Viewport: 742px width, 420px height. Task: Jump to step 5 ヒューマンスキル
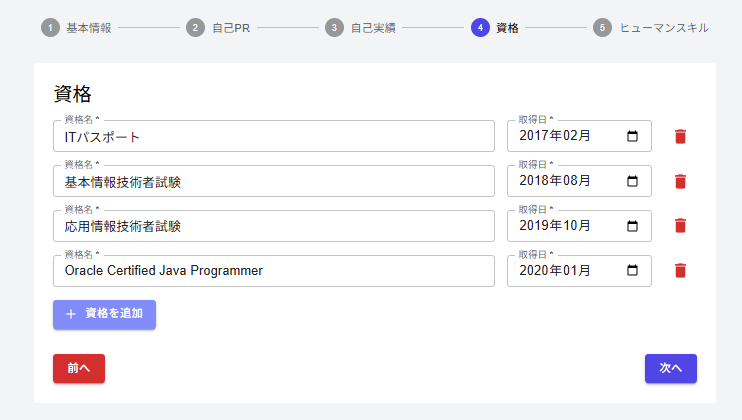coord(651,28)
